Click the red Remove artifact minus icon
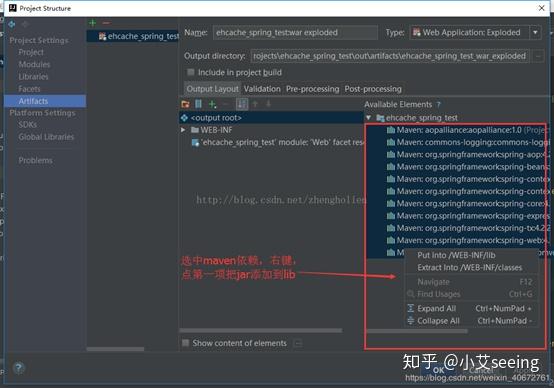Image resolution: width=554 pixels, height=388 pixels. point(106,23)
